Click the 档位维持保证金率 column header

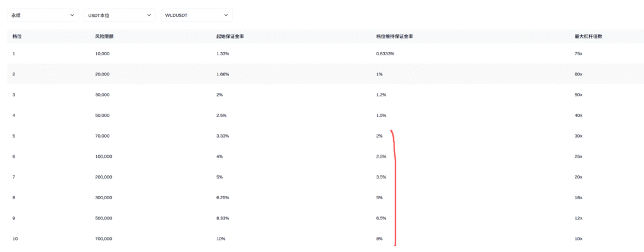point(395,36)
